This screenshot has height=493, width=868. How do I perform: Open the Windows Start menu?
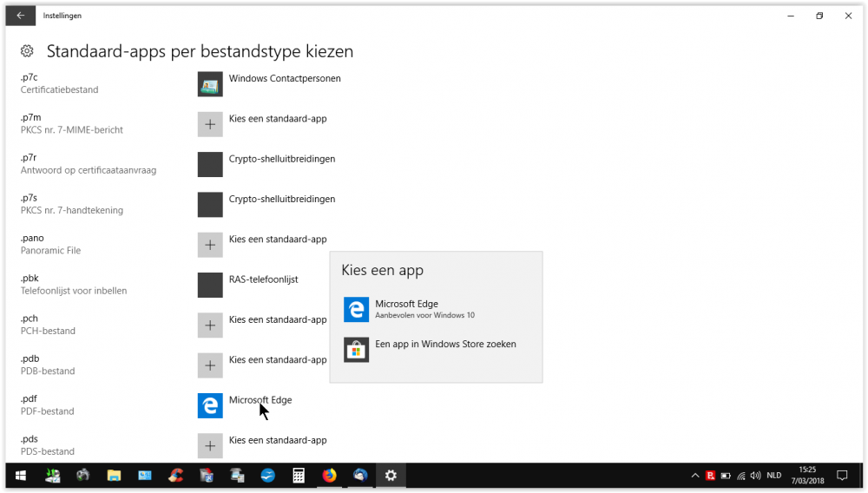[x=20, y=476]
